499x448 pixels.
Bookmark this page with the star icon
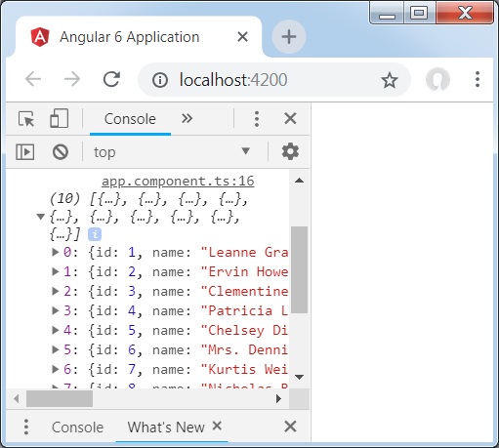pyautogui.click(x=390, y=80)
